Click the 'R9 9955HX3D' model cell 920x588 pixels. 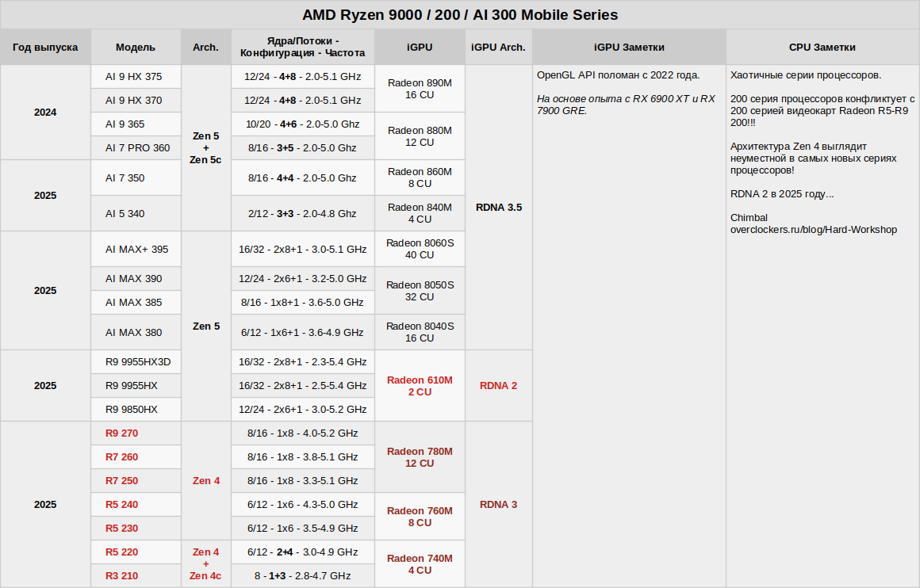point(136,361)
